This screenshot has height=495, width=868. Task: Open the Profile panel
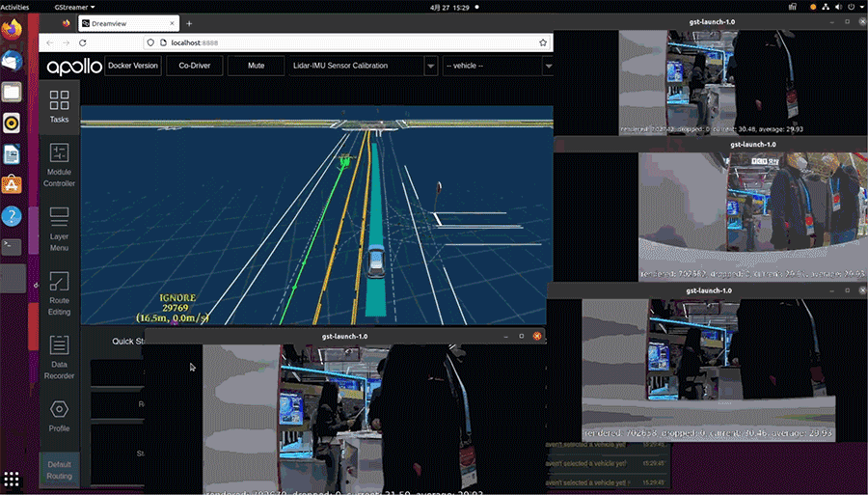[x=59, y=416]
